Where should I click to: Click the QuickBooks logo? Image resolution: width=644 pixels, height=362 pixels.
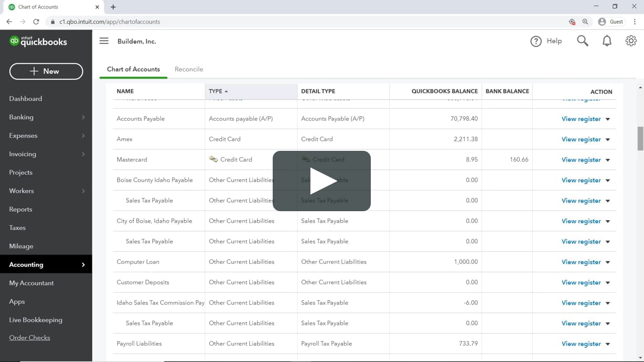click(38, 41)
